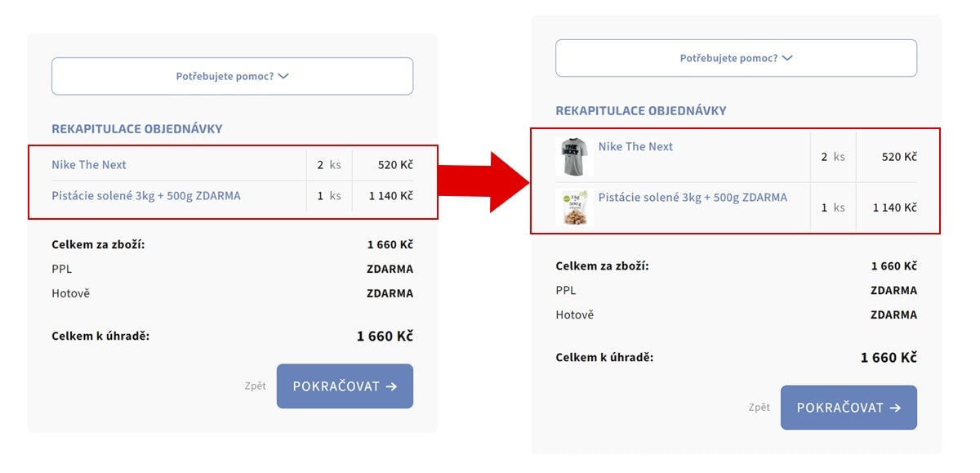Click the '1 140 Kč' price in left panel
The width and height of the screenshot is (980, 473).
390,196
